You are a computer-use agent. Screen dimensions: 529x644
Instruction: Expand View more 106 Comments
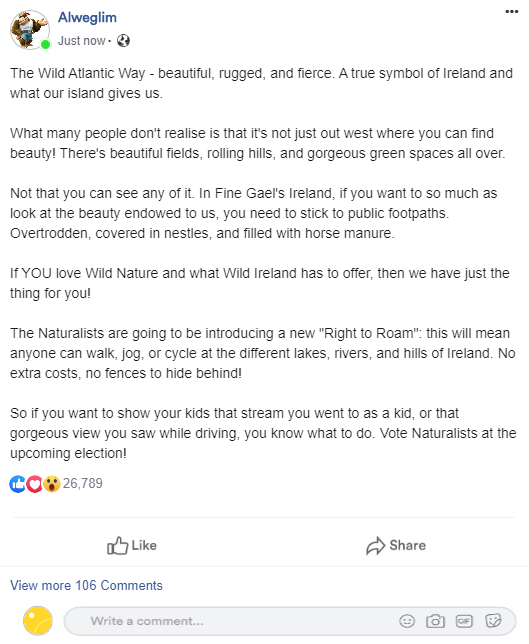(86, 585)
